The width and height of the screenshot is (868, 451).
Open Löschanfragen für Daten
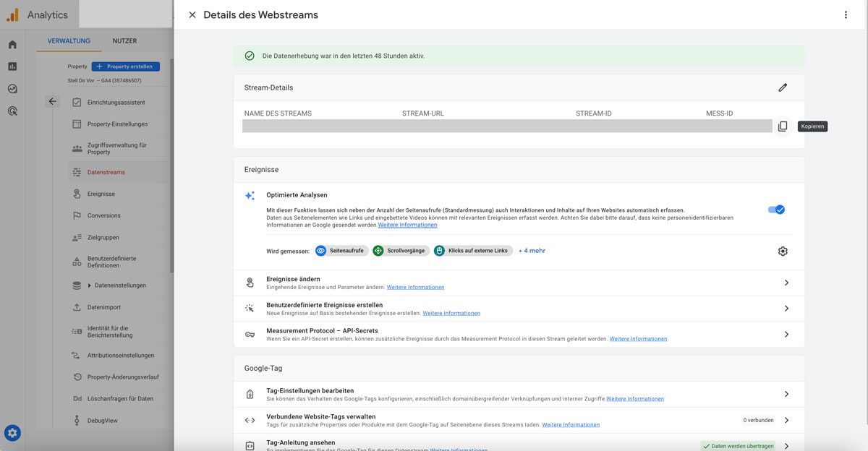click(120, 398)
